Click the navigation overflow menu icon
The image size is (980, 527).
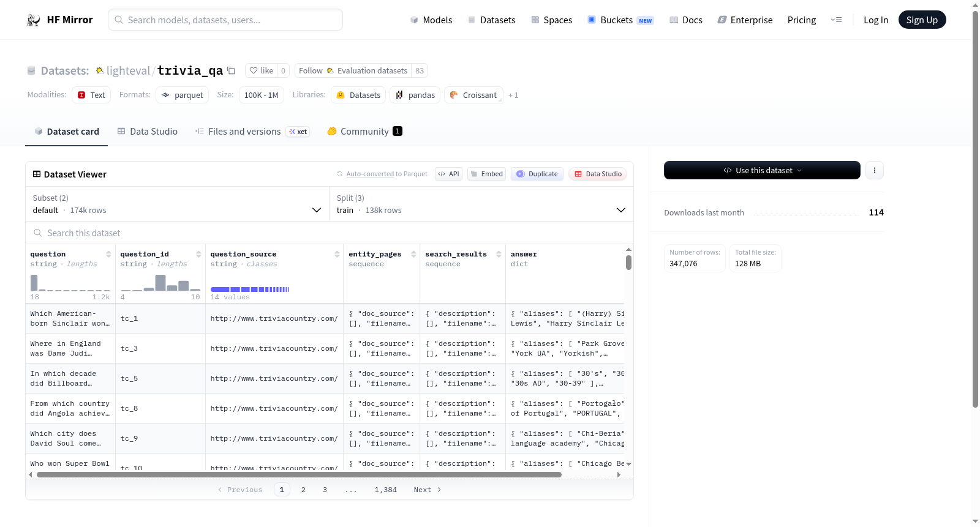pyautogui.click(x=836, y=20)
